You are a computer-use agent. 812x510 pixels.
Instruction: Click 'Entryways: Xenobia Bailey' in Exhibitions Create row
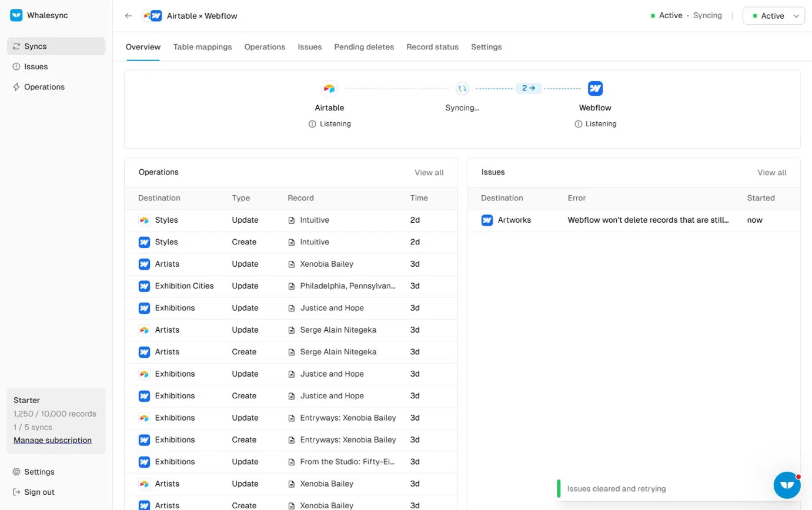pos(348,440)
